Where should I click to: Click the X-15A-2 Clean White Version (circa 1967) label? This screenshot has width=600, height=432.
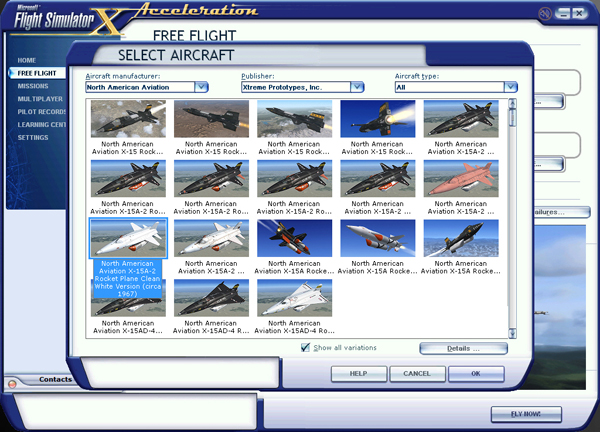(127, 279)
